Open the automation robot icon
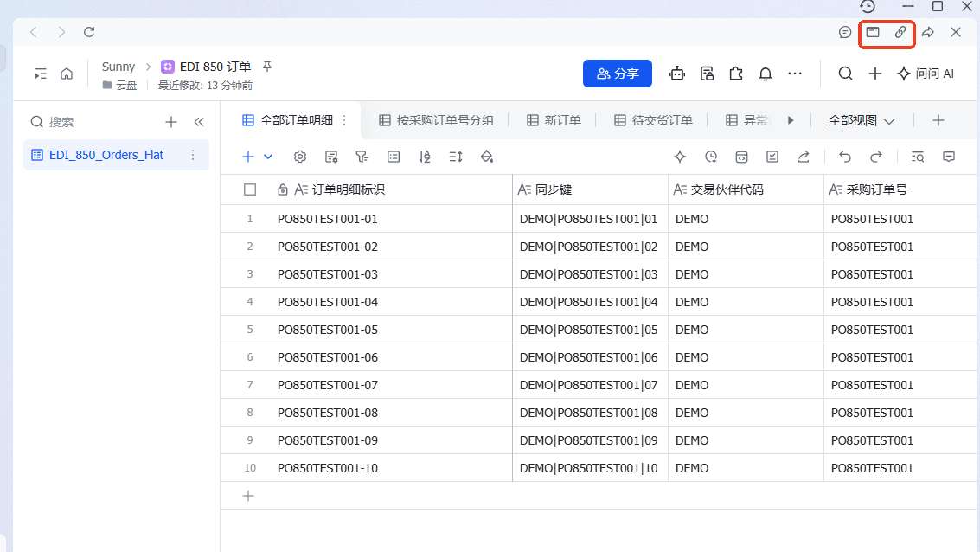Screen dimensions: 980x552 coord(677,74)
